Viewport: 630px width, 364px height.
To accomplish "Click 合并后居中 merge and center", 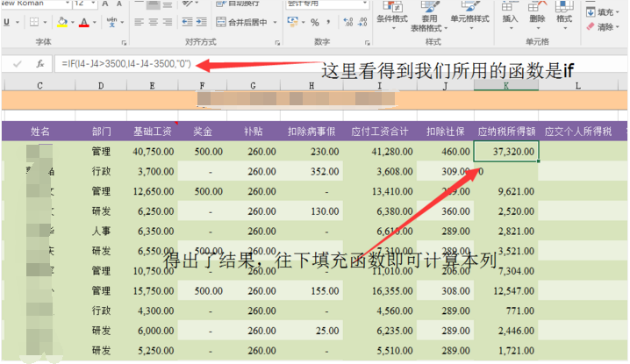I will point(241,22).
